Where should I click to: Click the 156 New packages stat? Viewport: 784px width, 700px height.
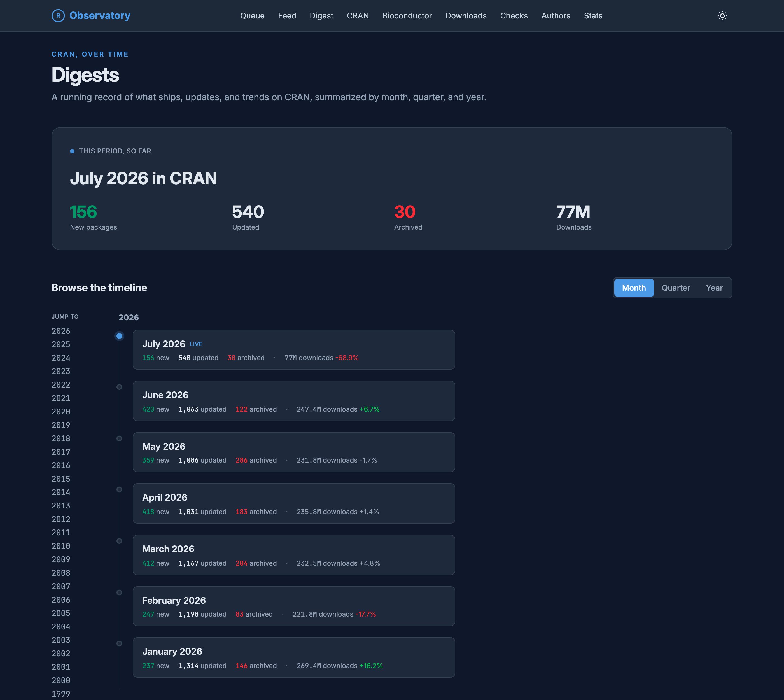point(94,217)
